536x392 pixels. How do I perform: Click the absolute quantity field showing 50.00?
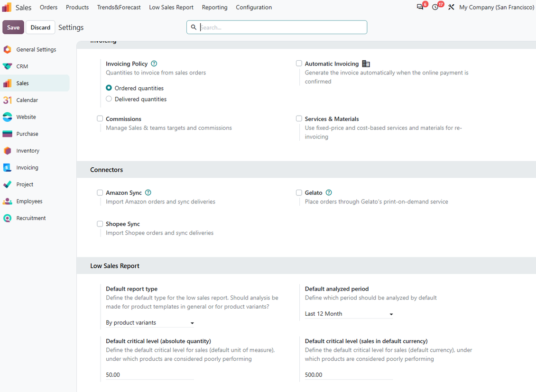tap(150, 374)
